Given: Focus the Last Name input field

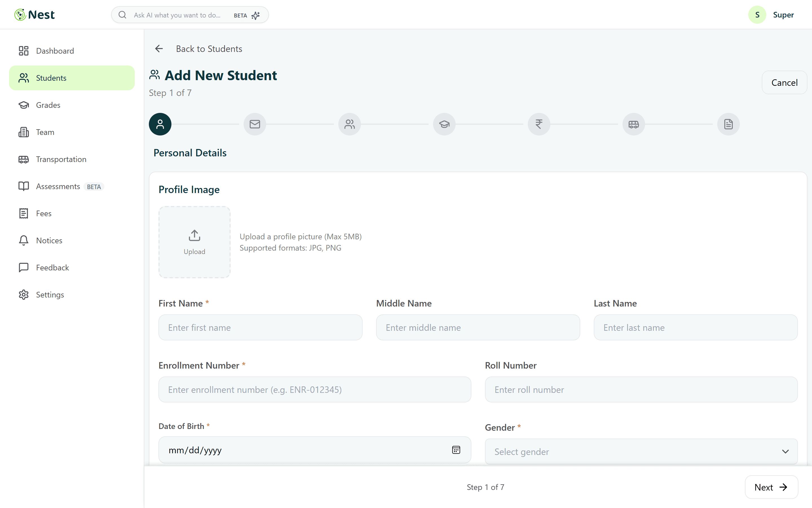Looking at the screenshot, I should (x=696, y=328).
